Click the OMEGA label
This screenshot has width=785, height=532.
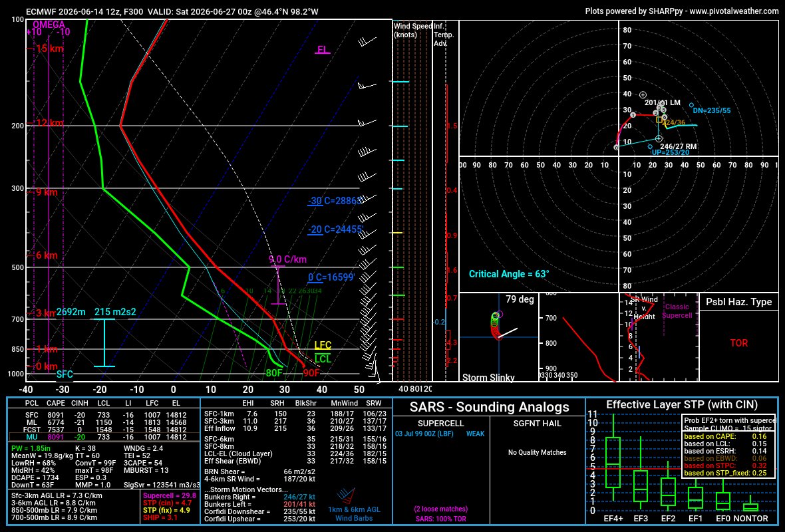(49, 25)
